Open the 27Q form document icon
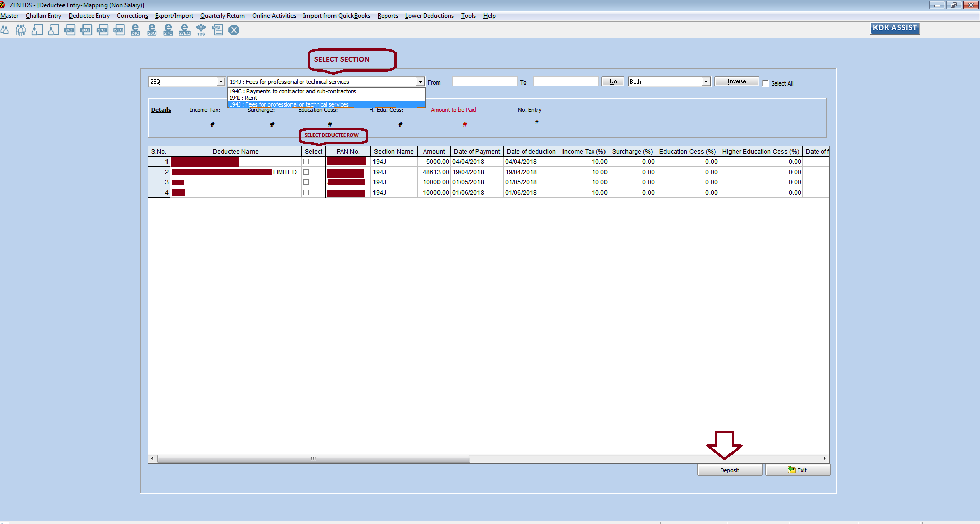980x524 pixels. (102, 30)
